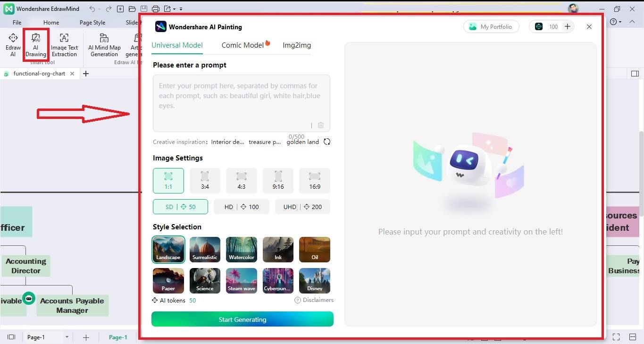The width and height of the screenshot is (644, 344).
Task: Create a new document from title bar
Action: pos(120,9)
